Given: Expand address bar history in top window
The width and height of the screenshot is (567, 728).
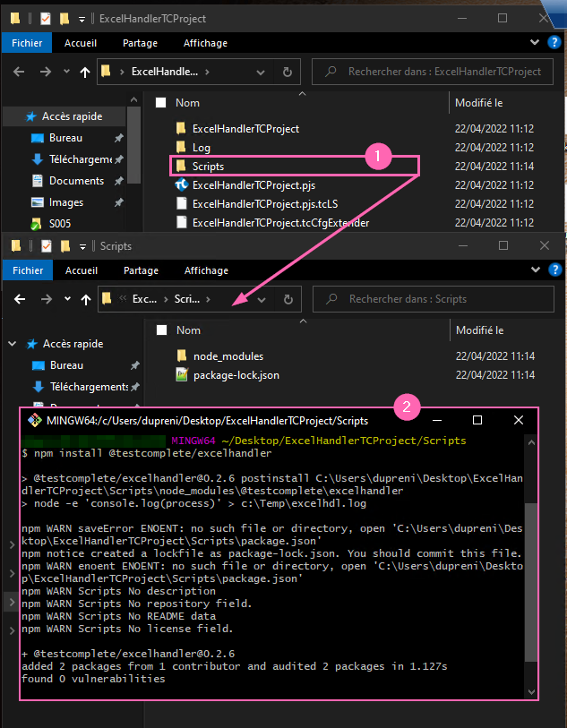Looking at the screenshot, I should pos(261,73).
